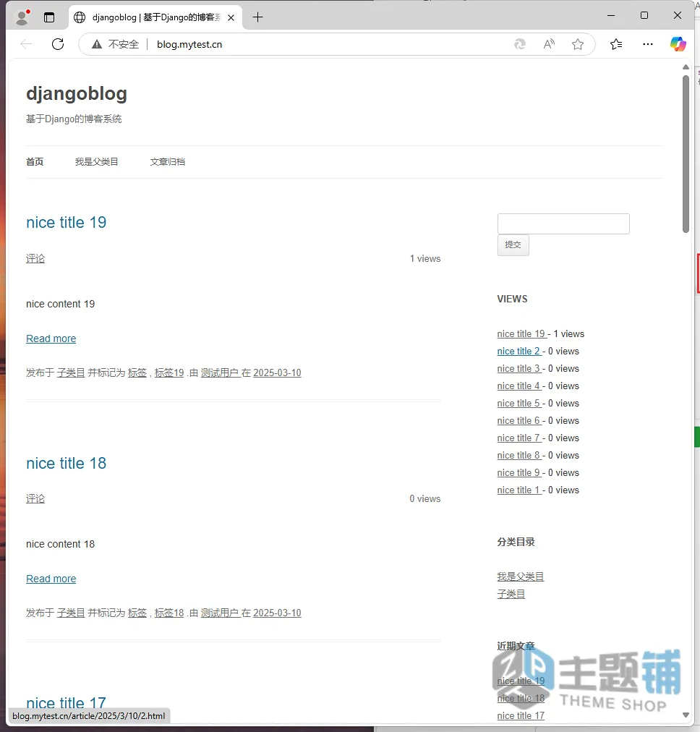The width and height of the screenshot is (700, 732).
Task: Open nice title 7 in VIEWS list
Action: [518, 438]
